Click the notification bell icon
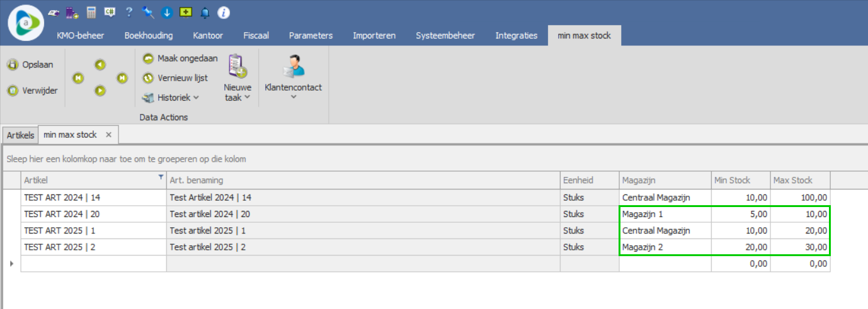The height and width of the screenshot is (309, 868). click(205, 12)
